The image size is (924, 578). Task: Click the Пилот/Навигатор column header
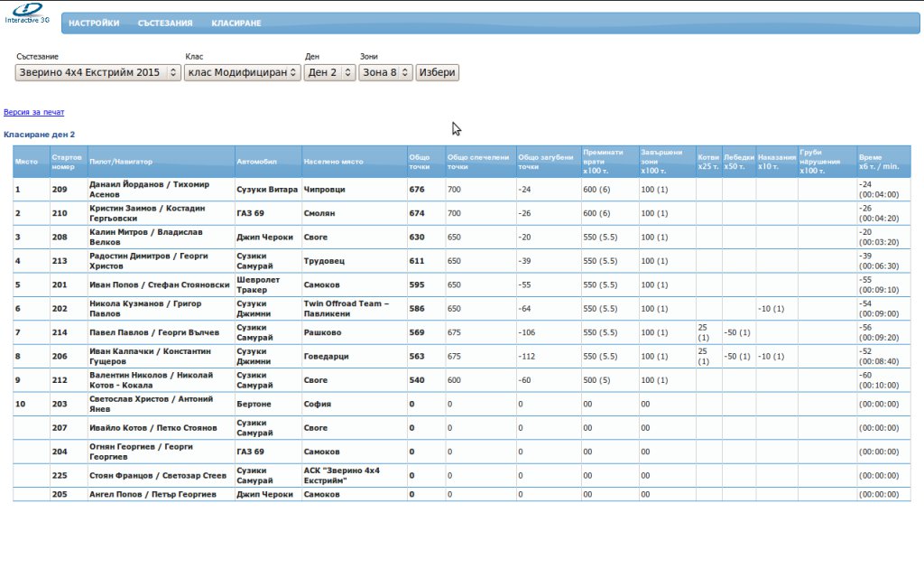tap(121, 162)
